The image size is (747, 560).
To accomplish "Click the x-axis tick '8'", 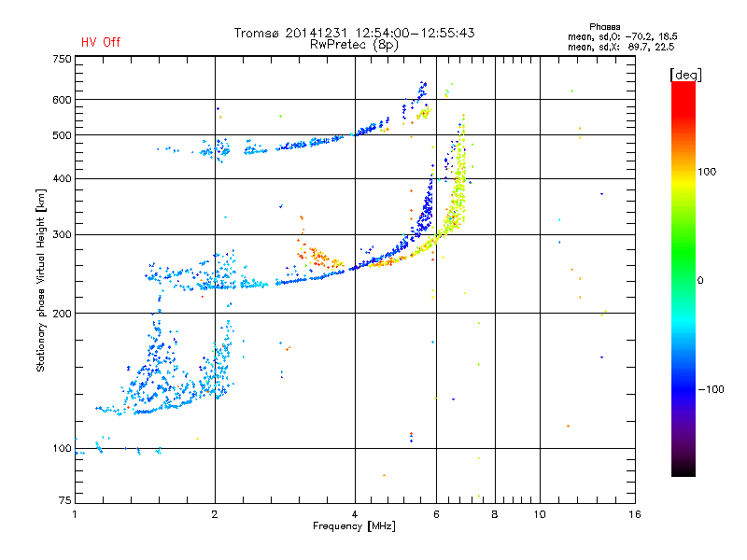I will click(x=495, y=514).
